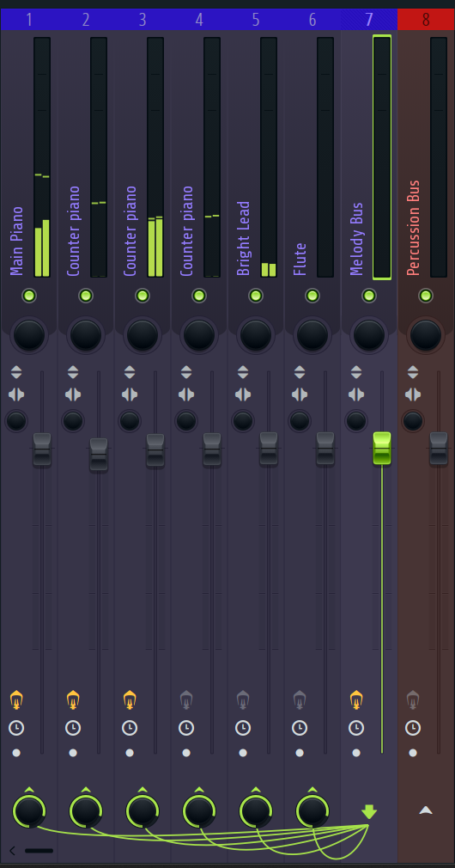Arm Main Piano track for recording

16,753
